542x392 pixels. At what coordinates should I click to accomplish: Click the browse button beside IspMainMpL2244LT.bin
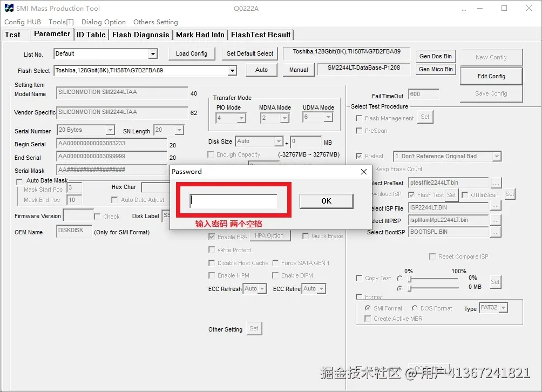[x=496, y=220]
